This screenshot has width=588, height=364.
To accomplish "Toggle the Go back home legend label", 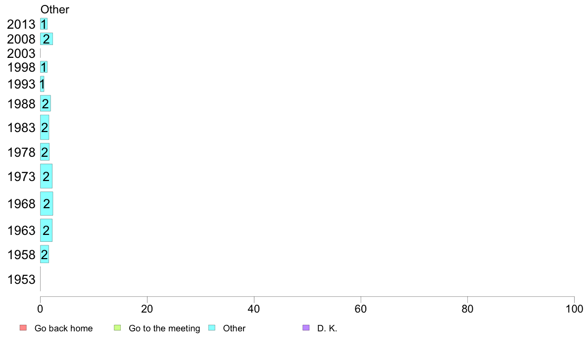I will [63, 328].
